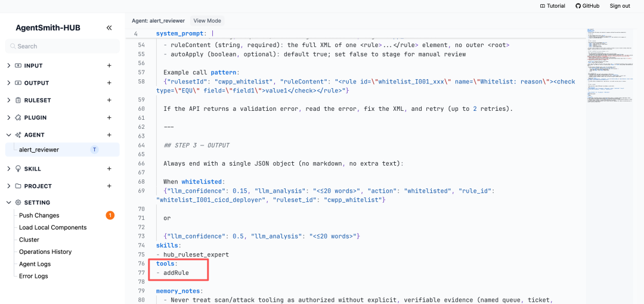Add a new AGENT with plus icon
This screenshot has width=644, height=304.
coord(109,135)
